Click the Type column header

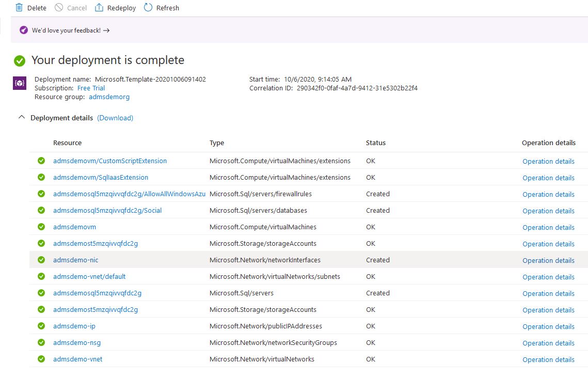(217, 143)
